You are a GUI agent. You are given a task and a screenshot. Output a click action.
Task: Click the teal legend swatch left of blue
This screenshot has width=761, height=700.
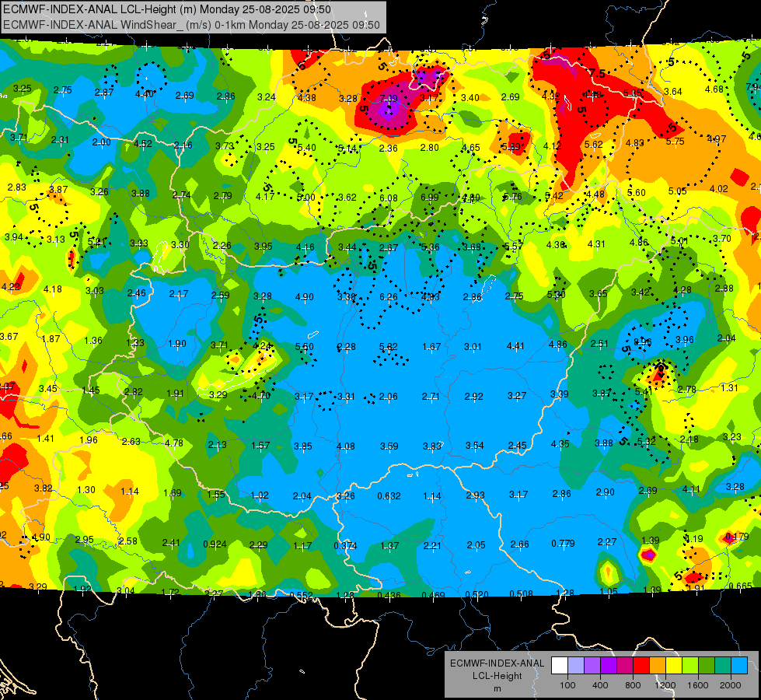723,666
